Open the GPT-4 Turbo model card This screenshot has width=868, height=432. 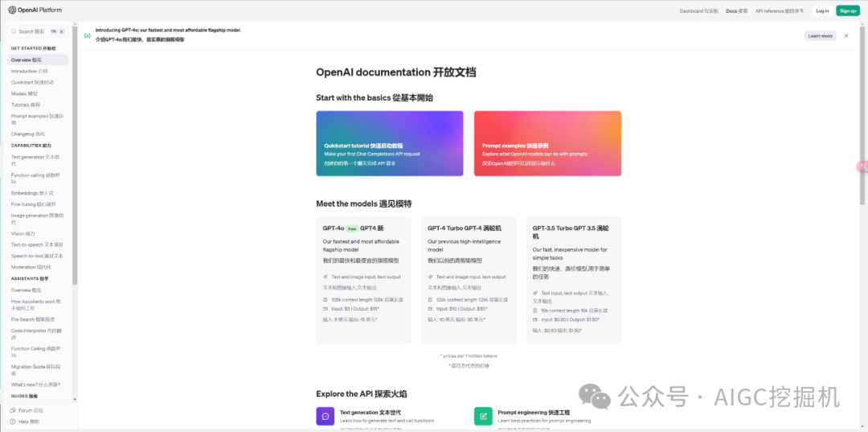click(469, 280)
